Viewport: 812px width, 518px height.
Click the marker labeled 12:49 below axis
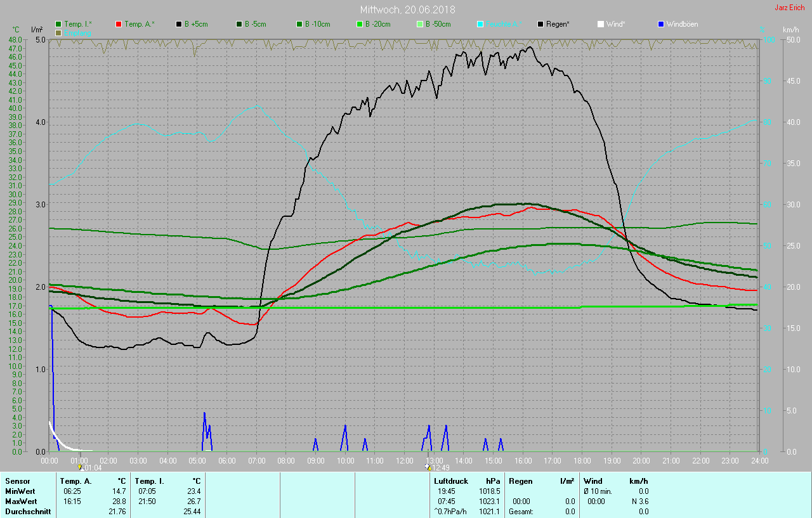pos(428,467)
